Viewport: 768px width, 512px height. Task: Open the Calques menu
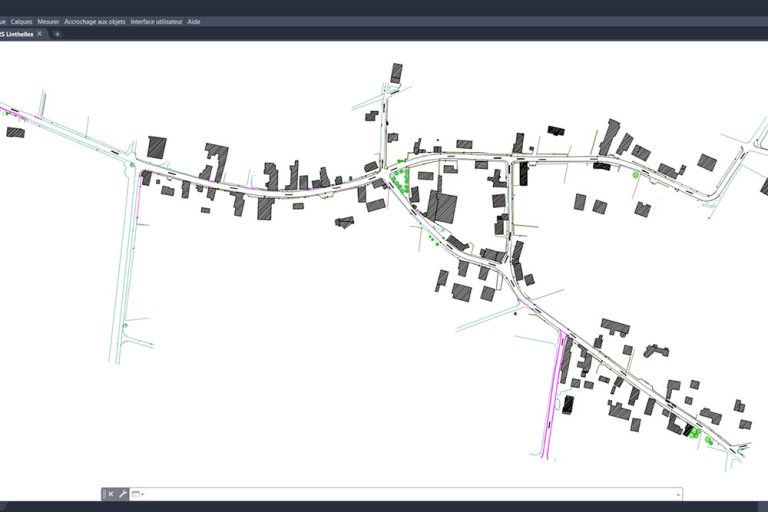click(21, 21)
